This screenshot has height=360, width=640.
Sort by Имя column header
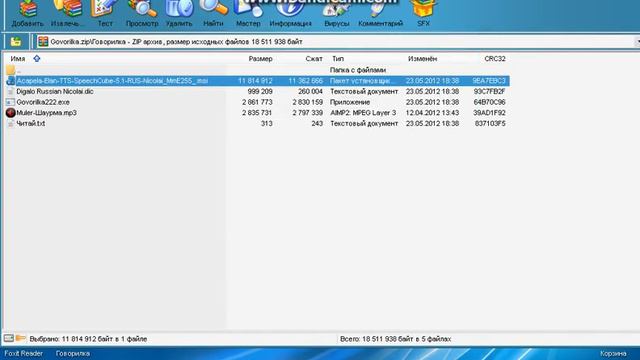pyautogui.click(x=18, y=59)
